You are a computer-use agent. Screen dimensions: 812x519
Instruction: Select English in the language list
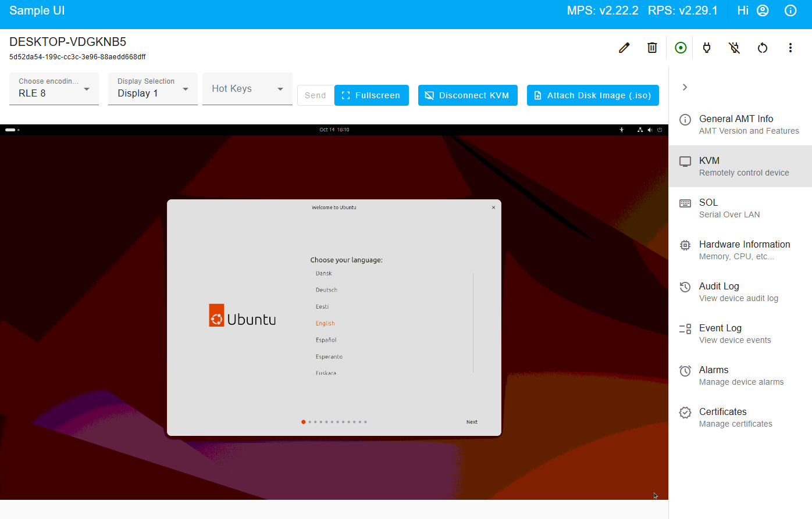click(325, 323)
